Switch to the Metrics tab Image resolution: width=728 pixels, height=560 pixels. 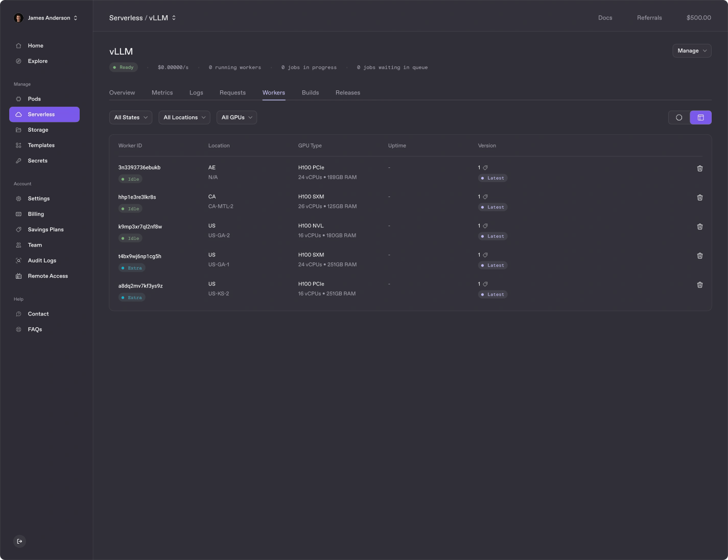pos(162,93)
